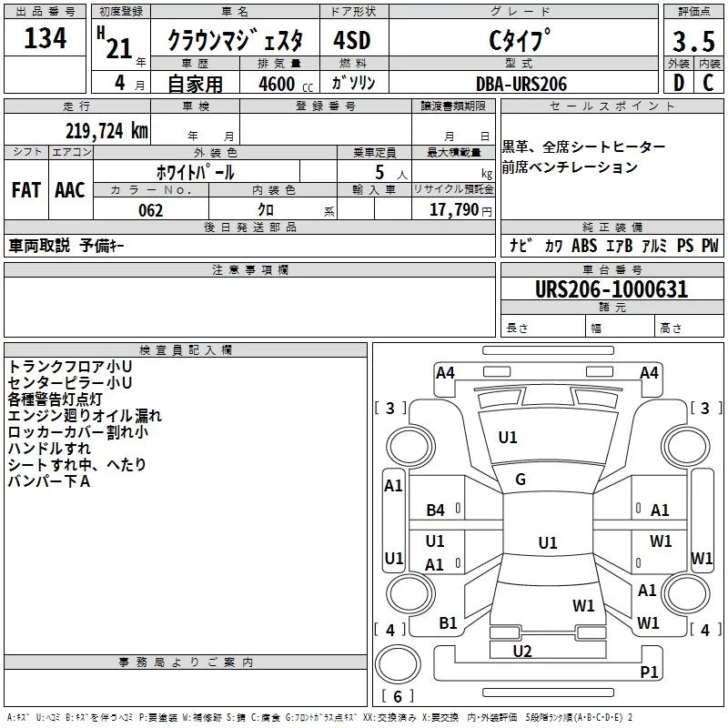
Task: Click recycle deposit 17,790円
Action: click(x=460, y=210)
